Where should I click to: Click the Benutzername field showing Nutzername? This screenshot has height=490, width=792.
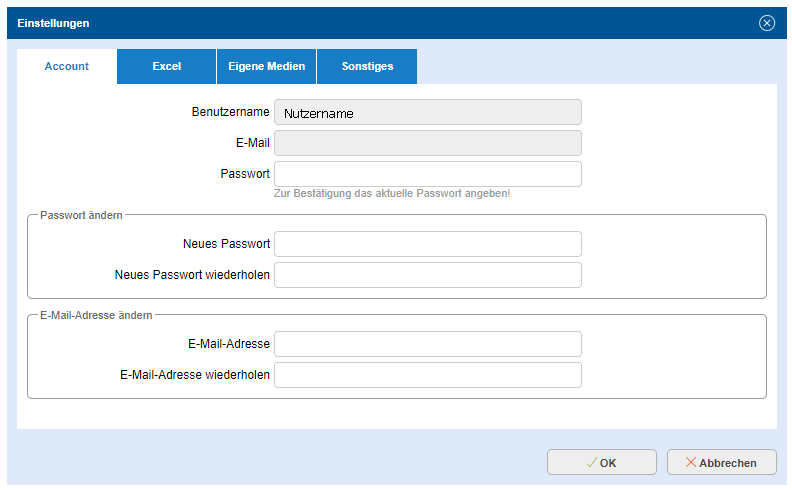[x=427, y=113]
